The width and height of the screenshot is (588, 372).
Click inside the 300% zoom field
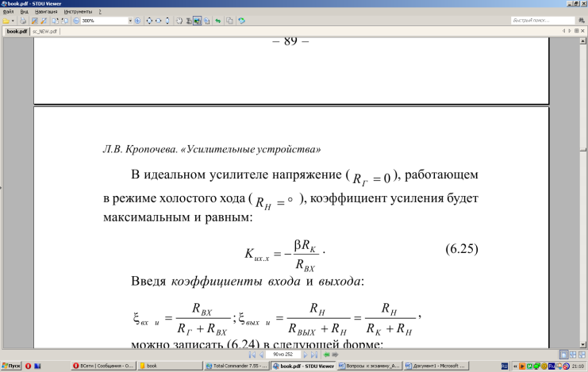point(105,21)
